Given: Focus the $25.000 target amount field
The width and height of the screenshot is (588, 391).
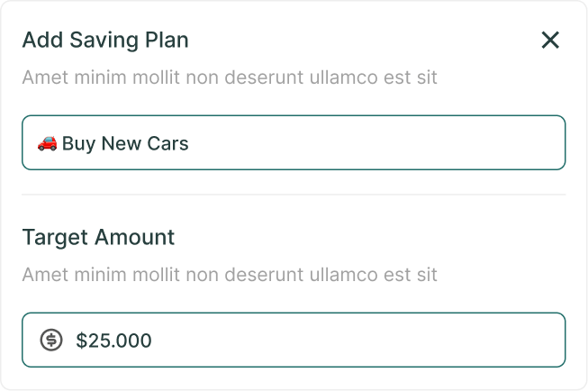Looking at the screenshot, I should tap(294, 340).
